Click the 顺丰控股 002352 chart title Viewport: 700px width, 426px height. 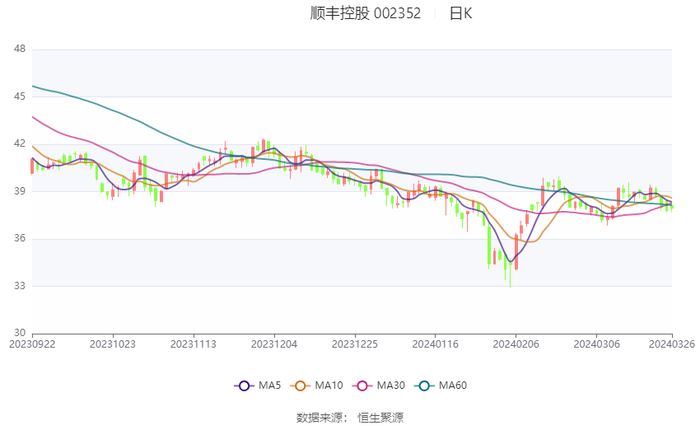click(x=365, y=14)
